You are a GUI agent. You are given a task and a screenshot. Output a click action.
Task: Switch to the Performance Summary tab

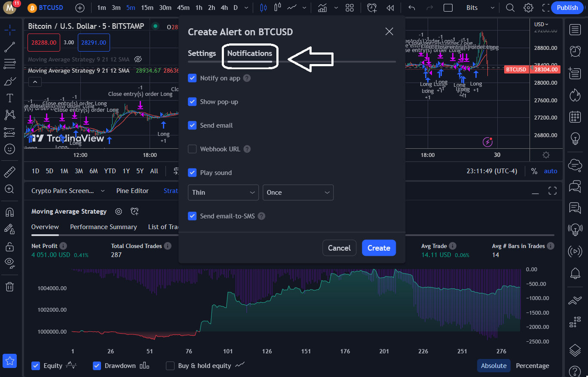(x=103, y=227)
